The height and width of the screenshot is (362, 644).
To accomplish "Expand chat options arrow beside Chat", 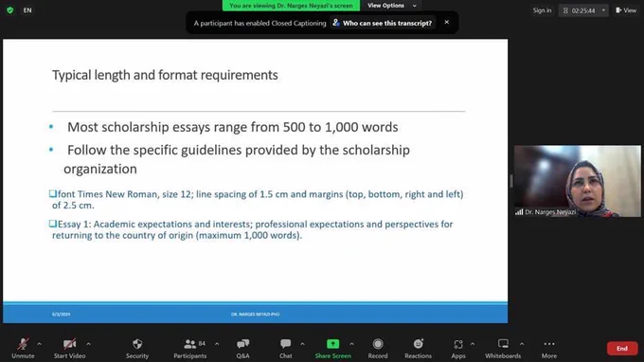I will [x=302, y=344].
